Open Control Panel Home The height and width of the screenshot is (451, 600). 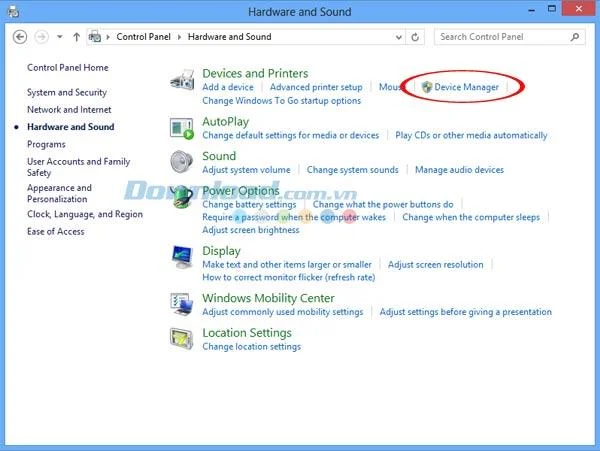[x=68, y=68]
